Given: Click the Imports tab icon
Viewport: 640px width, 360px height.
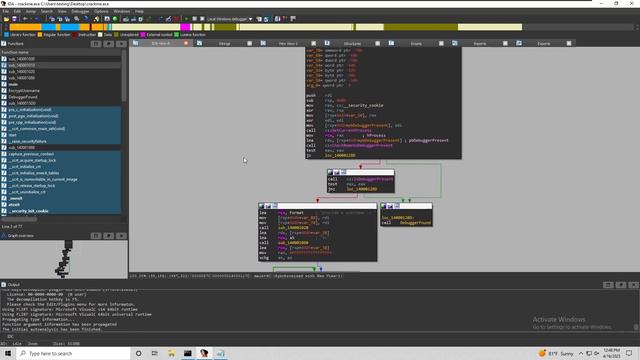Looking at the screenshot, I should pyautogui.click(x=455, y=43).
